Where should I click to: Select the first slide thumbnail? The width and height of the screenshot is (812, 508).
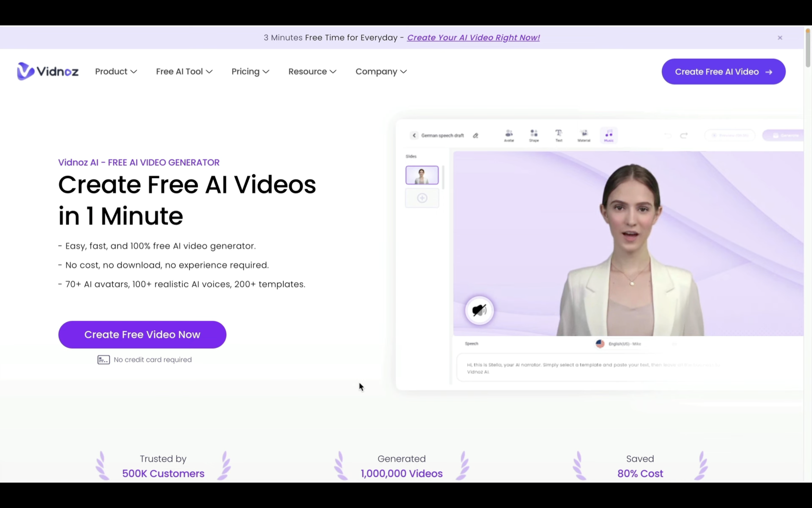tap(422, 175)
